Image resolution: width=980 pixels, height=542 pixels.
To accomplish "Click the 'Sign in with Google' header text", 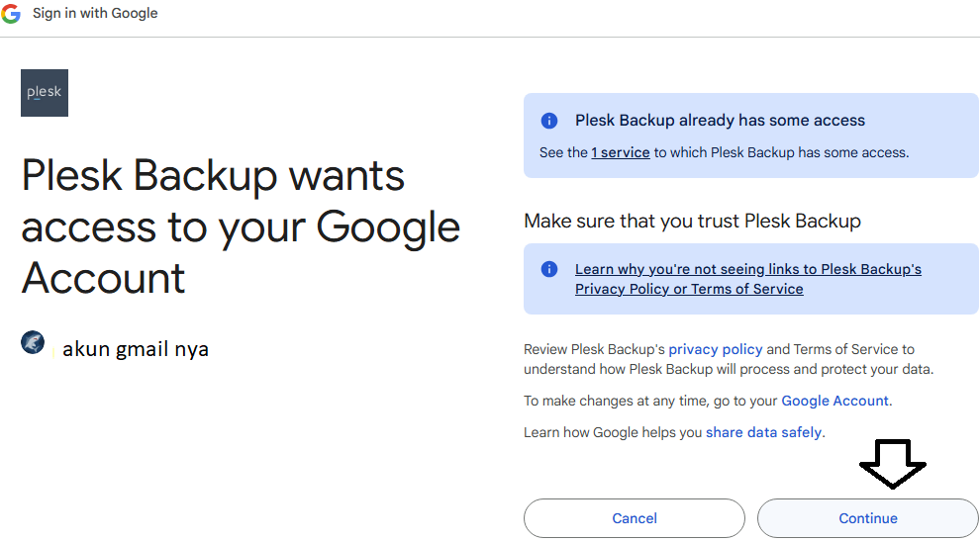I will coord(95,14).
